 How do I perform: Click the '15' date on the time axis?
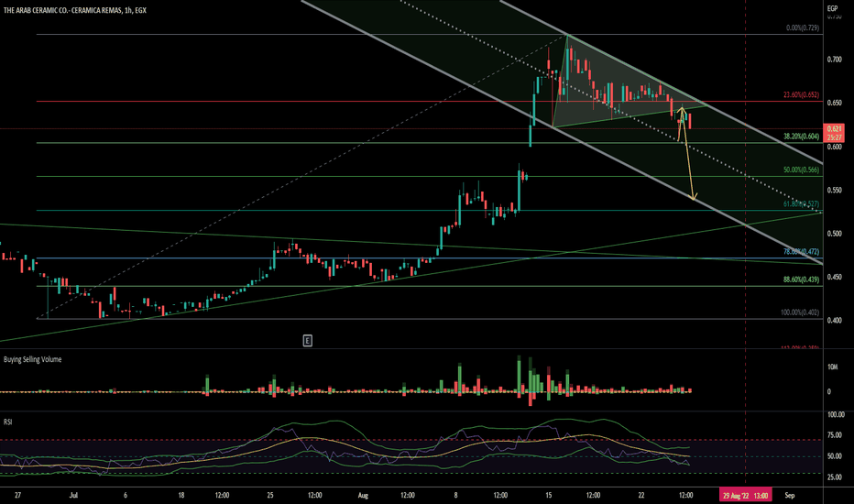[549, 495]
